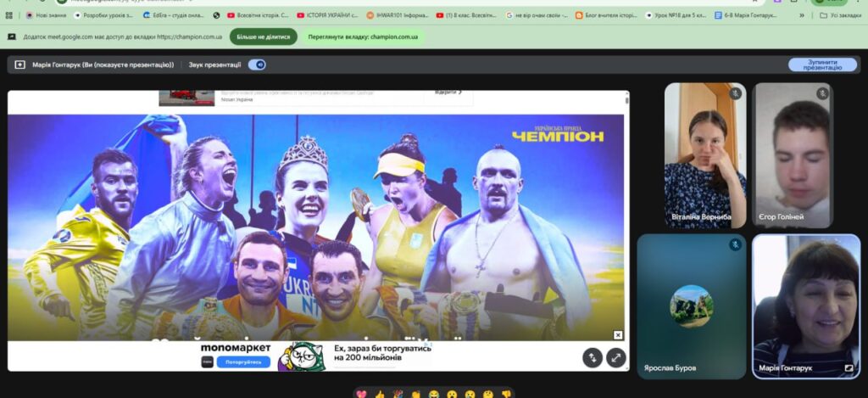Send crying face emoji reaction
The width and height of the screenshot is (868, 398).
point(470,395)
